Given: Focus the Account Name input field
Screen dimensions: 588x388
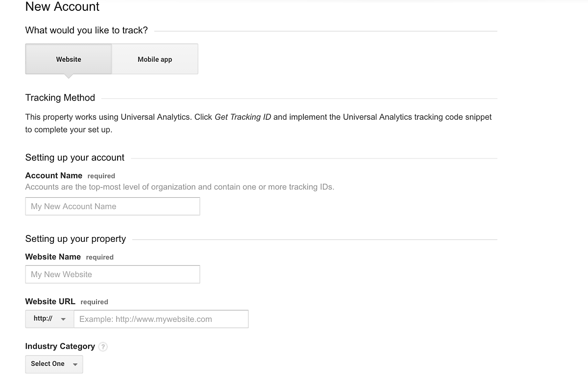Looking at the screenshot, I should 112,206.
